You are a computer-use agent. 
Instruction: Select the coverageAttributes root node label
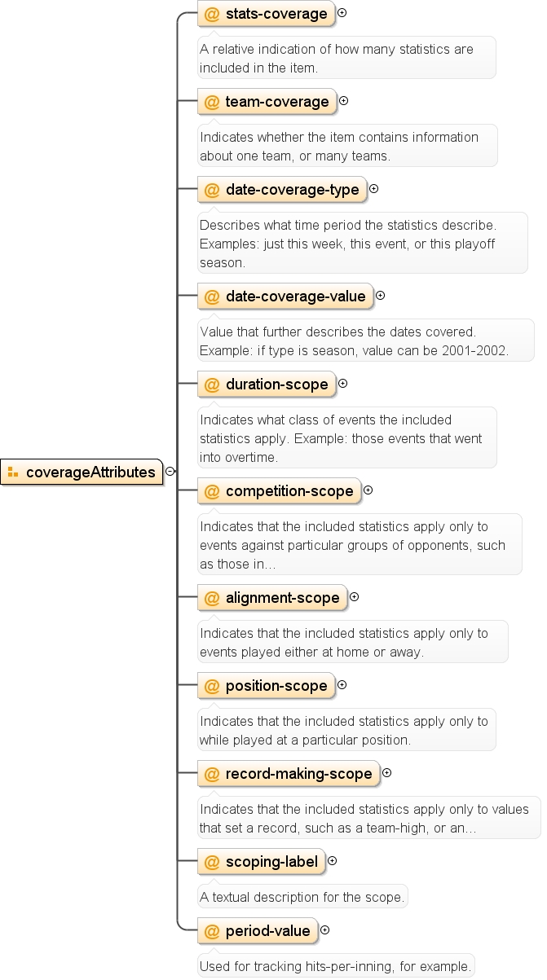(x=90, y=472)
